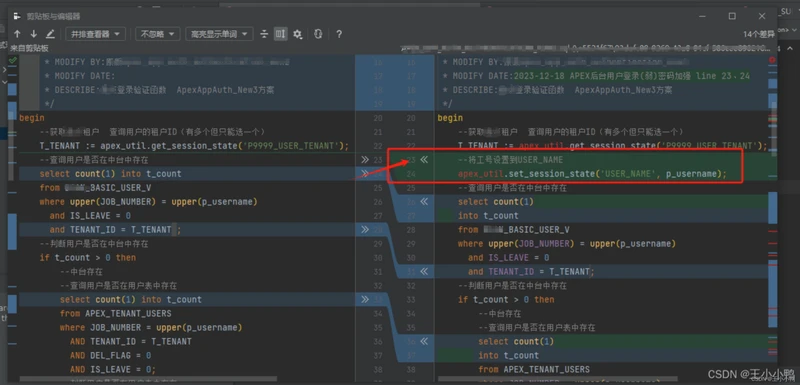This screenshot has width=800, height=385.
Task: Click the 'AND TENANT_ID = T_TENANT' line in the left pane
Action: [x=131, y=341]
